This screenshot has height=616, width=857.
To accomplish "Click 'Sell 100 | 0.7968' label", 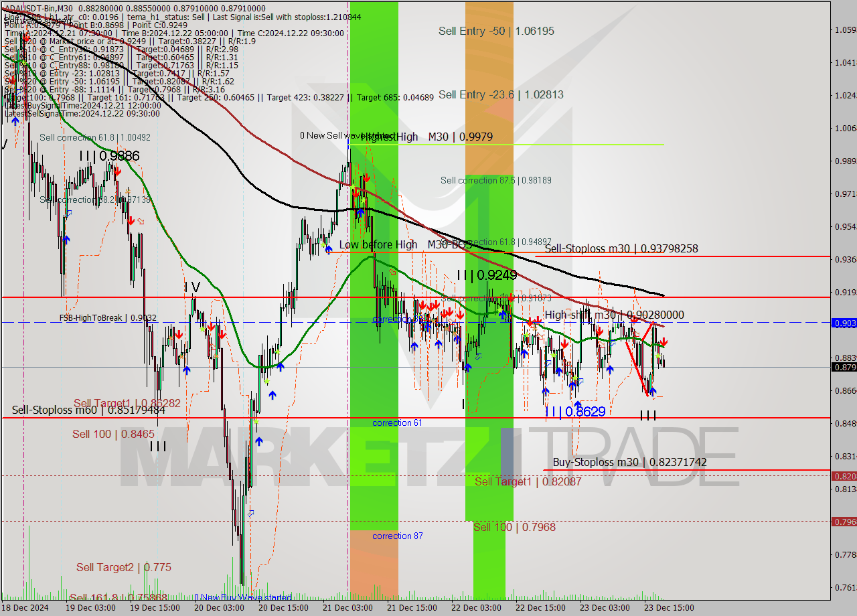I will coord(514,527).
